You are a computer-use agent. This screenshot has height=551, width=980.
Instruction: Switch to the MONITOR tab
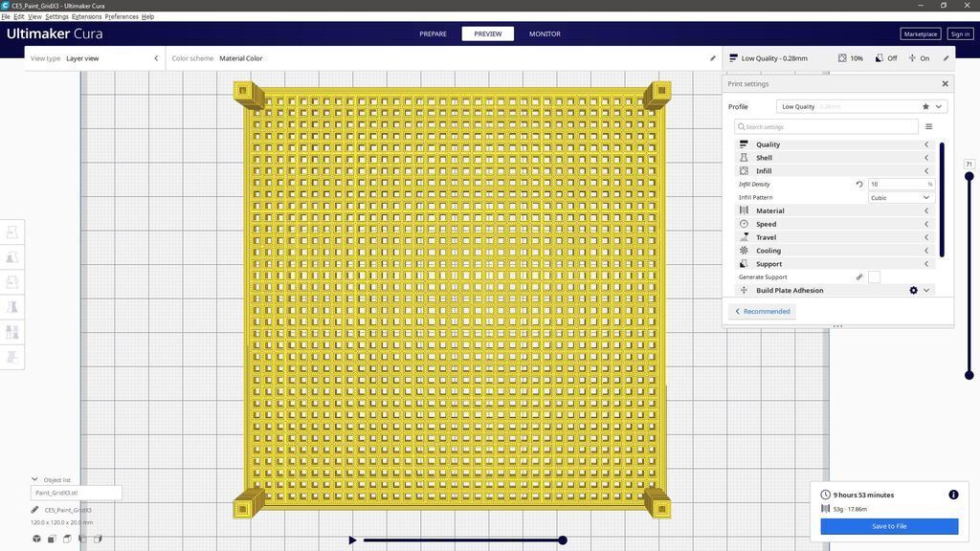pos(545,33)
